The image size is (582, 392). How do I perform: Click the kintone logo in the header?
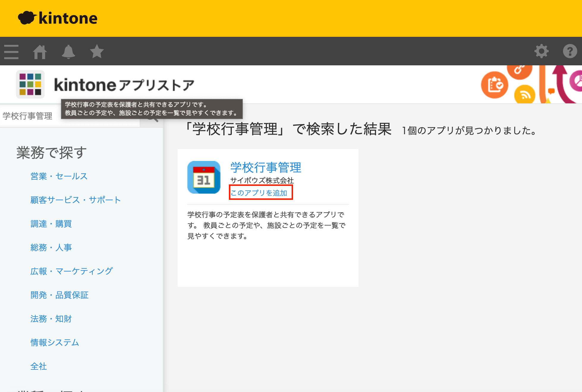pos(58,18)
